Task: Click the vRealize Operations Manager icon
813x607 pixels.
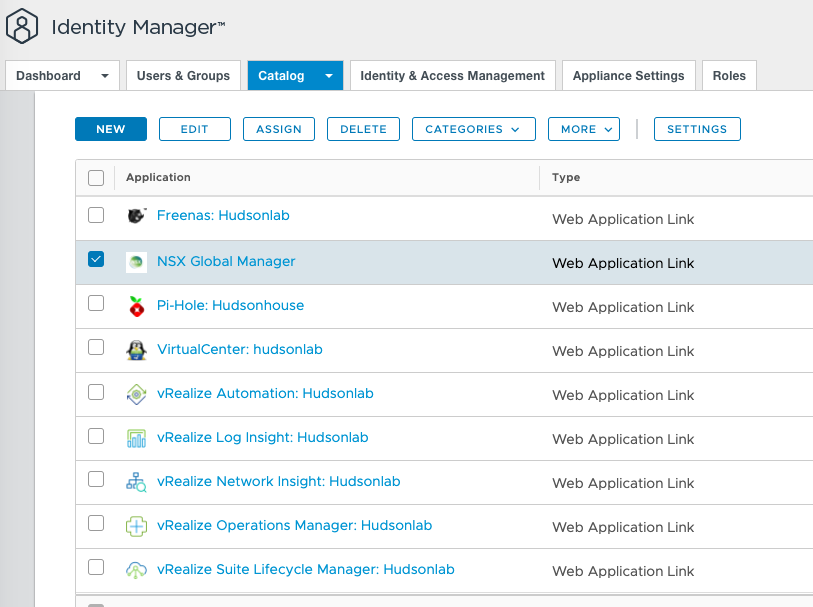Action: click(136, 527)
